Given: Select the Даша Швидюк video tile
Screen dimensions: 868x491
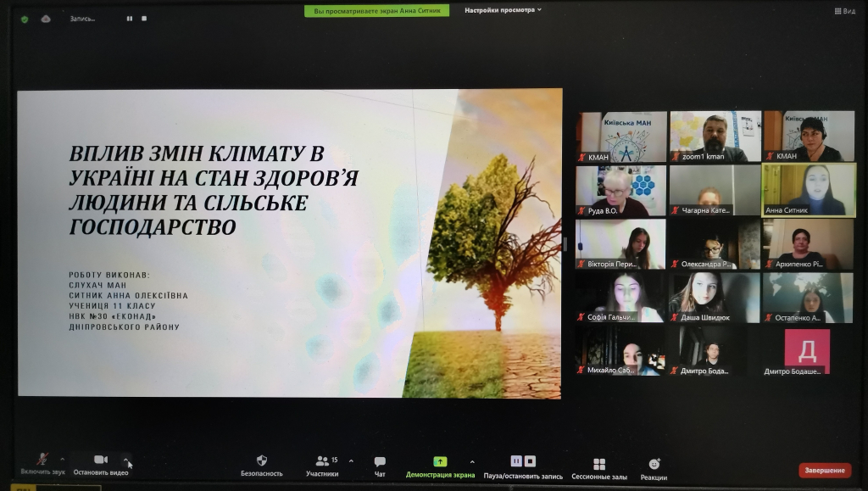Looking at the screenshot, I should [x=715, y=298].
